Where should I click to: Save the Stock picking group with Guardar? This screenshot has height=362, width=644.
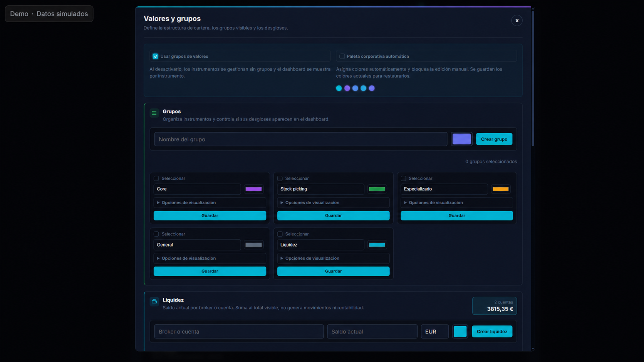point(333,215)
